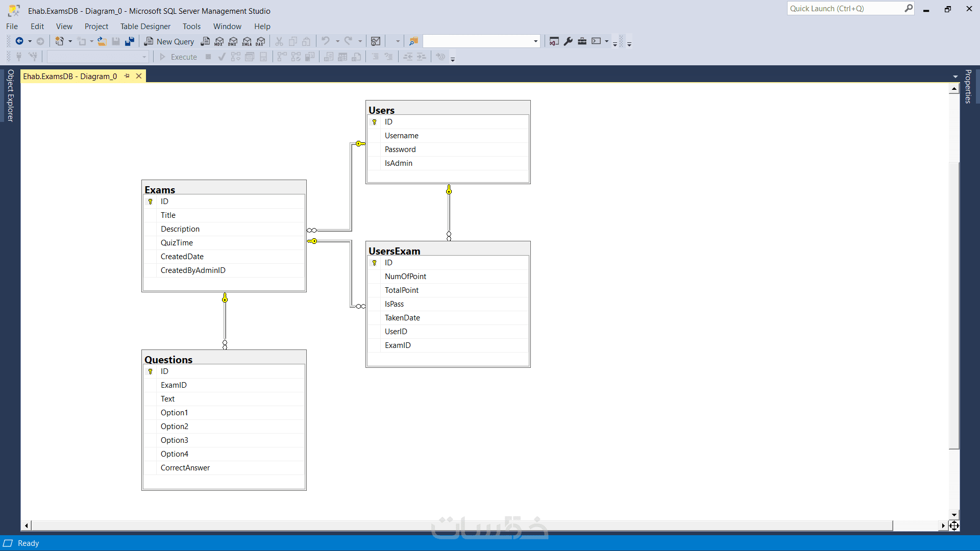Image resolution: width=980 pixels, height=551 pixels.
Task: Click the Save All icon
Action: (130, 41)
